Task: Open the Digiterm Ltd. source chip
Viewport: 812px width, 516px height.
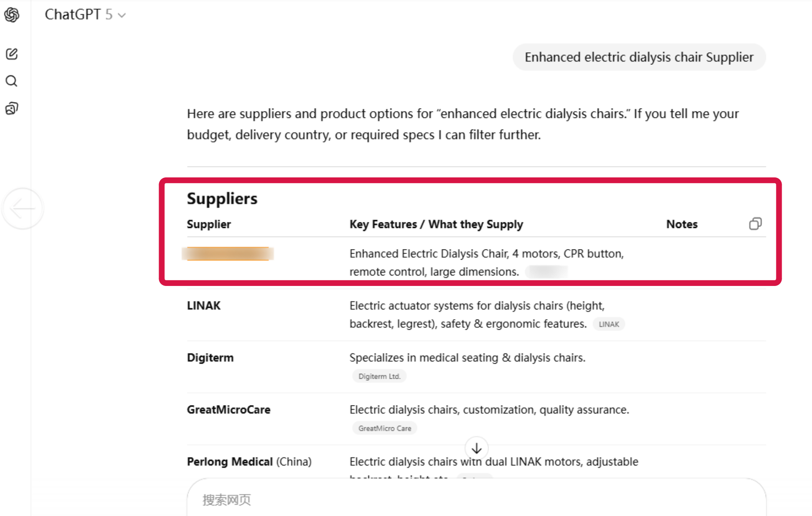Action: pyautogui.click(x=379, y=376)
